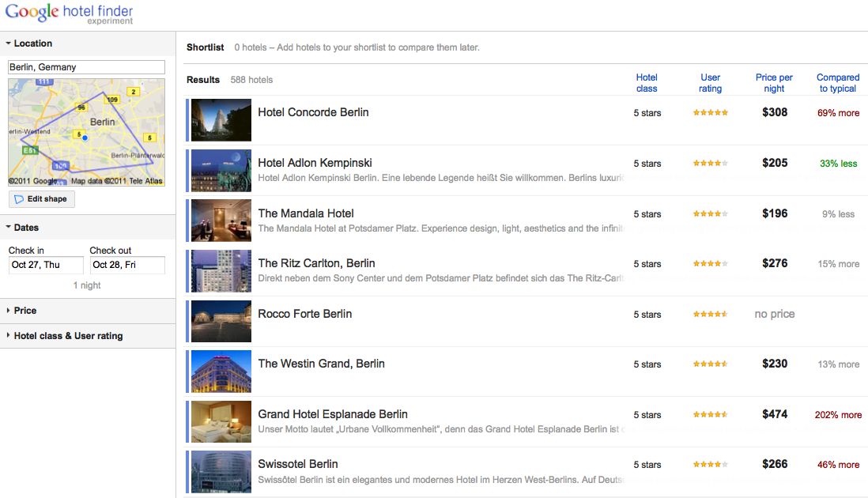Click star rating for Hotel Concorde Berlin
Screen dimensions: 868x498
pos(710,113)
